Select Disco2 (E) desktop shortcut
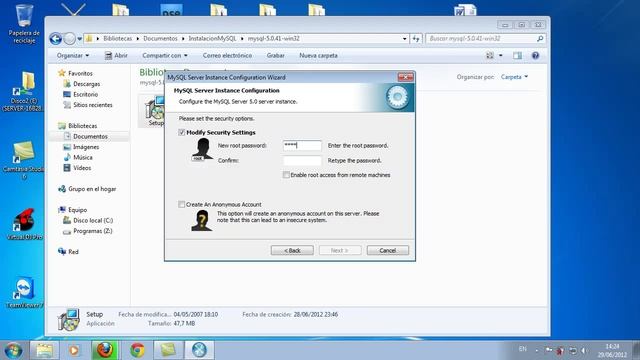This screenshot has width=640, height=360. pyautogui.click(x=23, y=91)
